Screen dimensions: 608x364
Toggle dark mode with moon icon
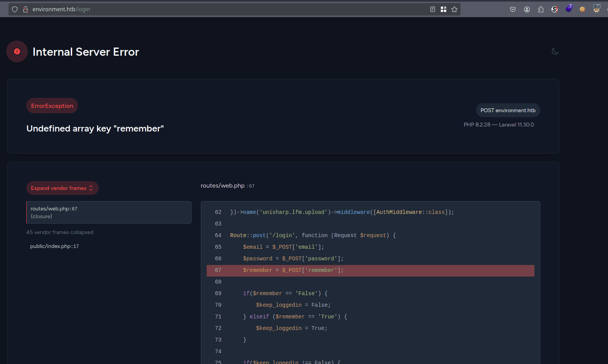tap(555, 51)
